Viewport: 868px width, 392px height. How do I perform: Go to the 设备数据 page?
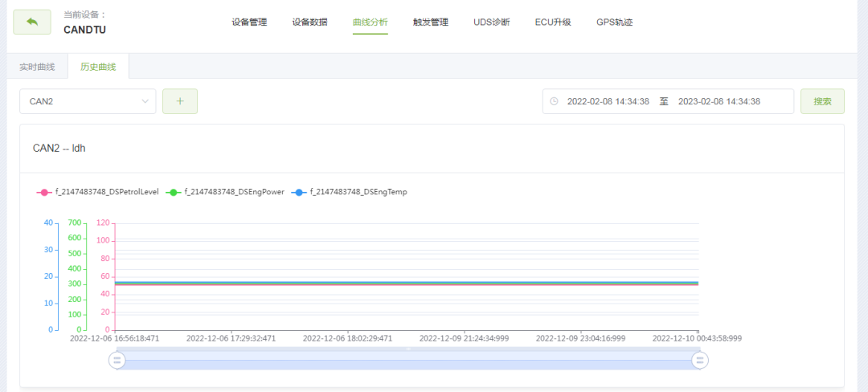309,22
